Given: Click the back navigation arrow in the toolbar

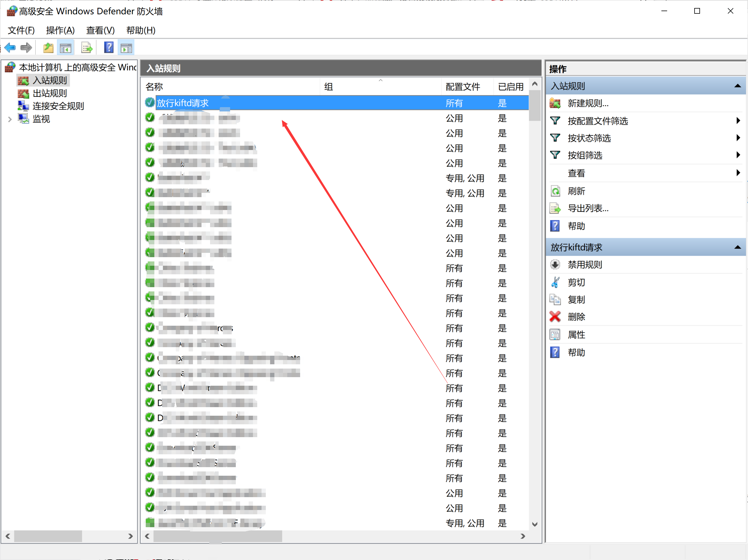Looking at the screenshot, I should click(9, 47).
